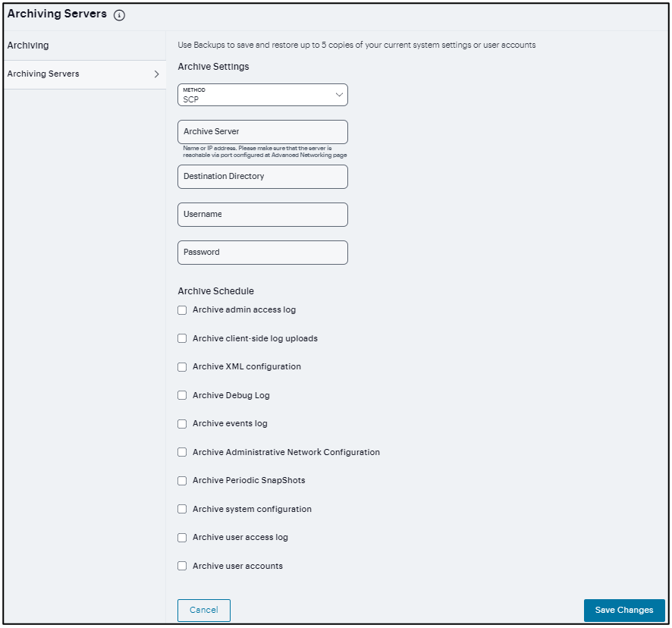Check Archive user accounts
672x628 pixels.
pos(182,565)
